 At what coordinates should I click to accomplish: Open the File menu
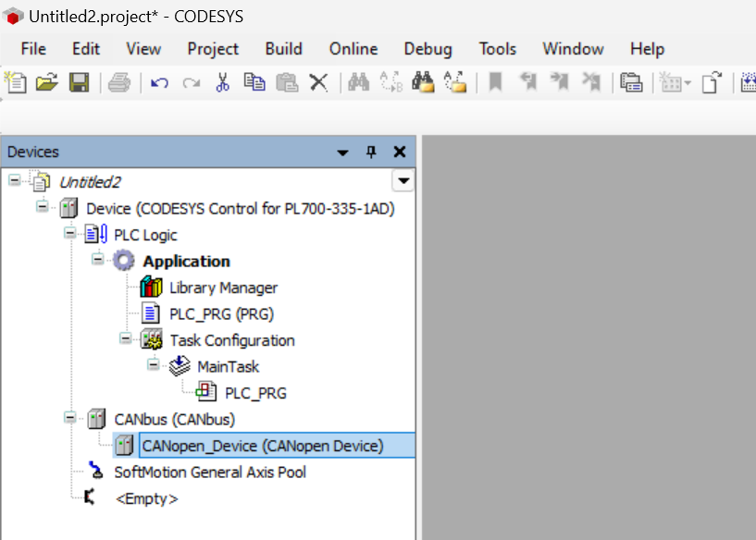(33, 49)
